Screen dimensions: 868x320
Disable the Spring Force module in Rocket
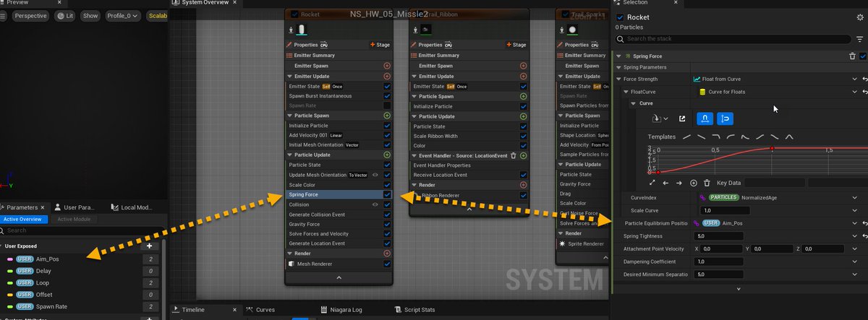[x=387, y=194]
